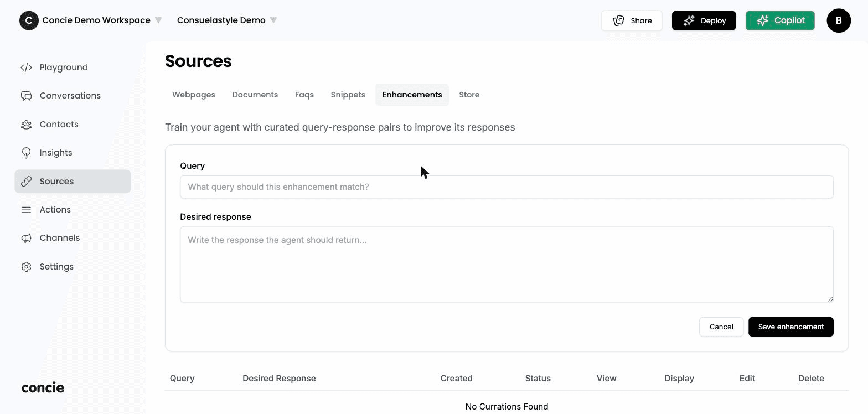This screenshot has height=414, width=868.
Task: Click the Deploy button
Action: [704, 20]
